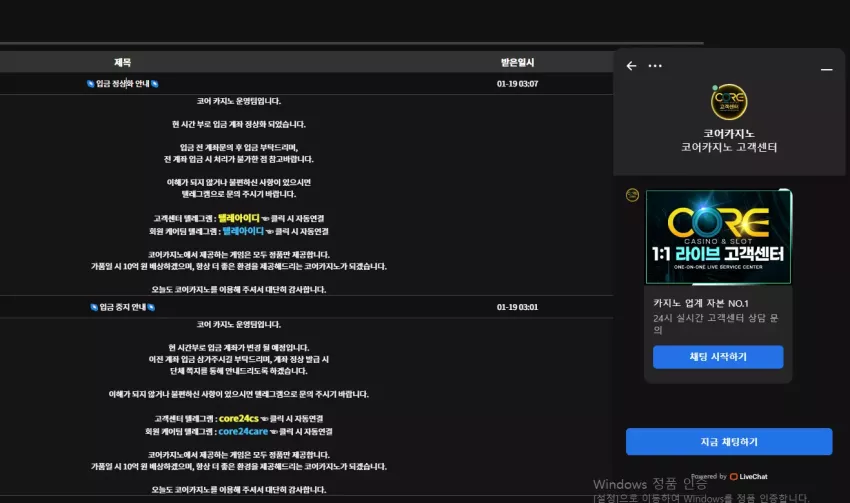Click the blue 텔레아이디 member care link
Screen dimensions: 850x503
[243, 231]
